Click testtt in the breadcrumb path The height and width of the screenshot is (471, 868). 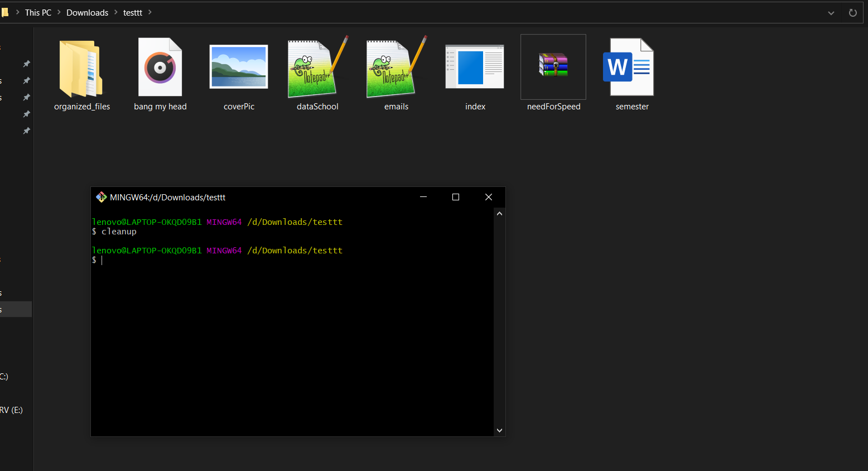tap(133, 12)
